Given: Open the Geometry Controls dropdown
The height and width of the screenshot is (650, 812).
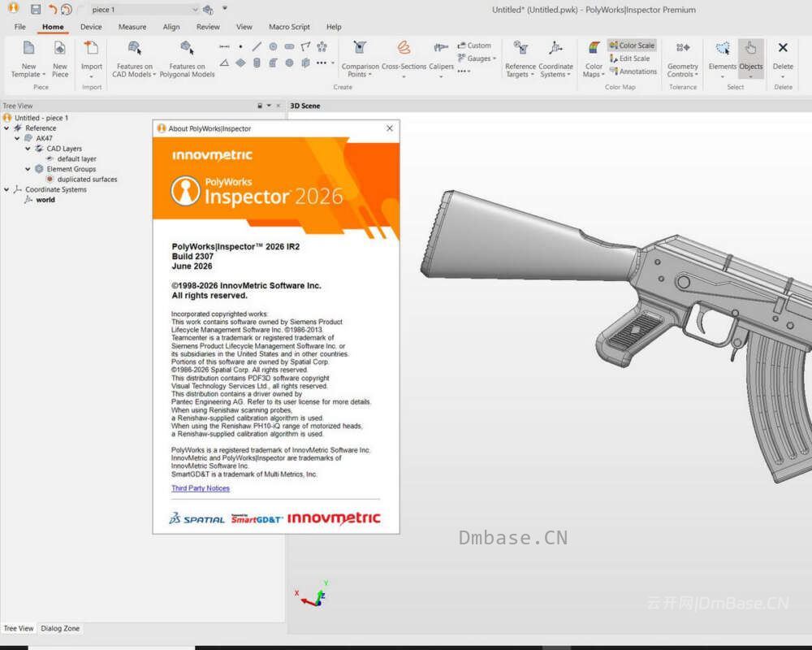Looking at the screenshot, I should point(683,59).
